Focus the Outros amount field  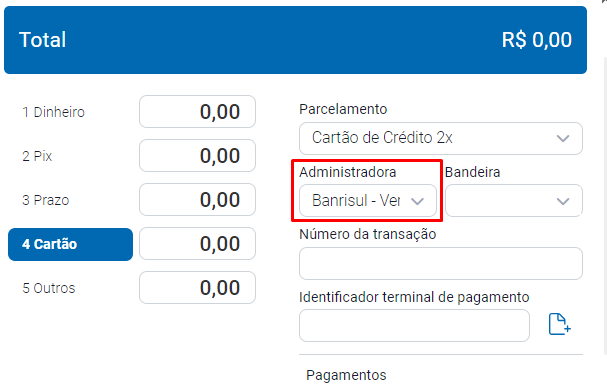click(x=197, y=288)
